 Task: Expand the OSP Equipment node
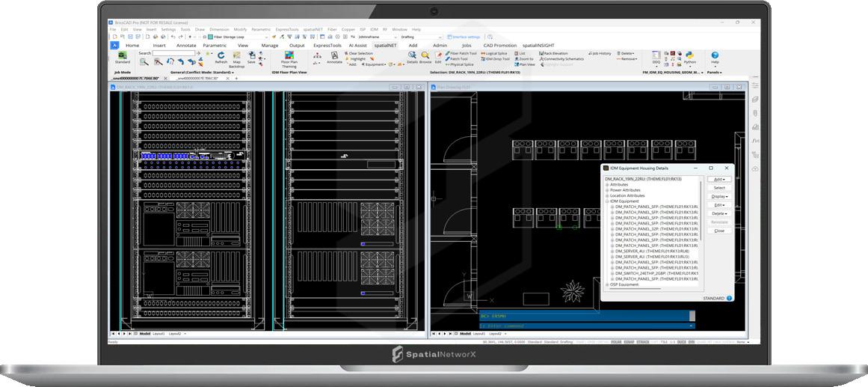(x=607, y=284)
